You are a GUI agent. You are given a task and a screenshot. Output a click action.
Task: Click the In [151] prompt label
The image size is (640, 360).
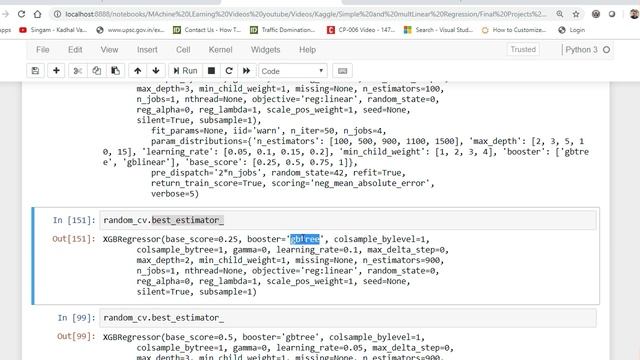[74, 220]
